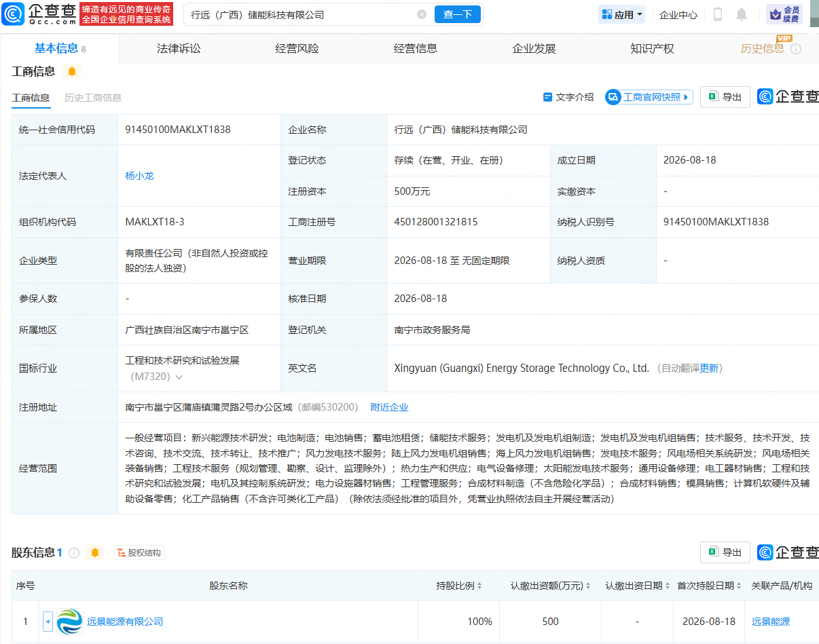This screenshot has width=819, height=644.
Task: Click the 查一下 search button
Action: pos(458,14)
